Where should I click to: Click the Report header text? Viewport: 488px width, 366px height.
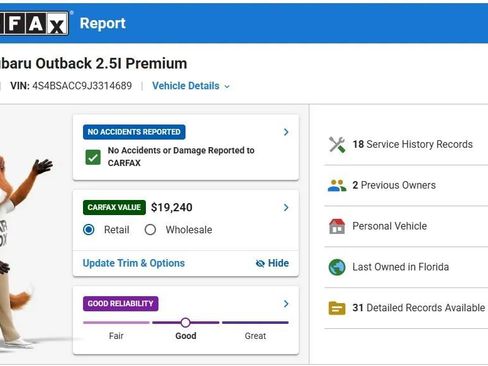103,23
